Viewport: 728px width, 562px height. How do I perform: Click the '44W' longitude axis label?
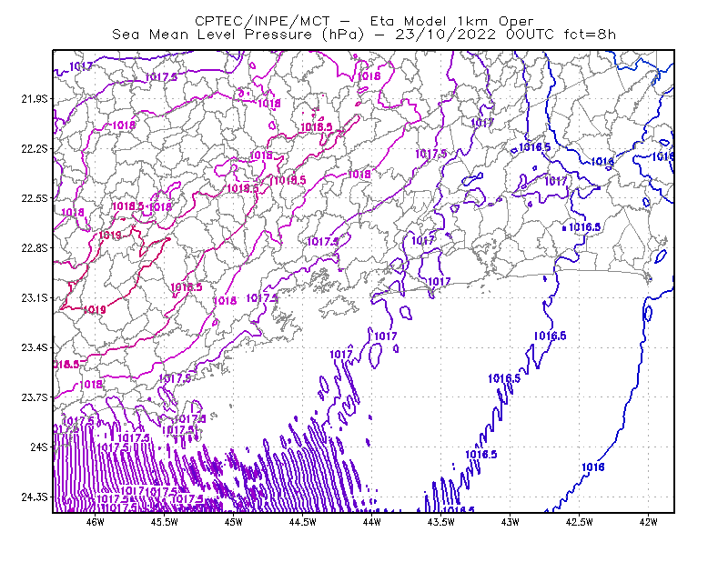pyautogui.click(x=372, y=522)
